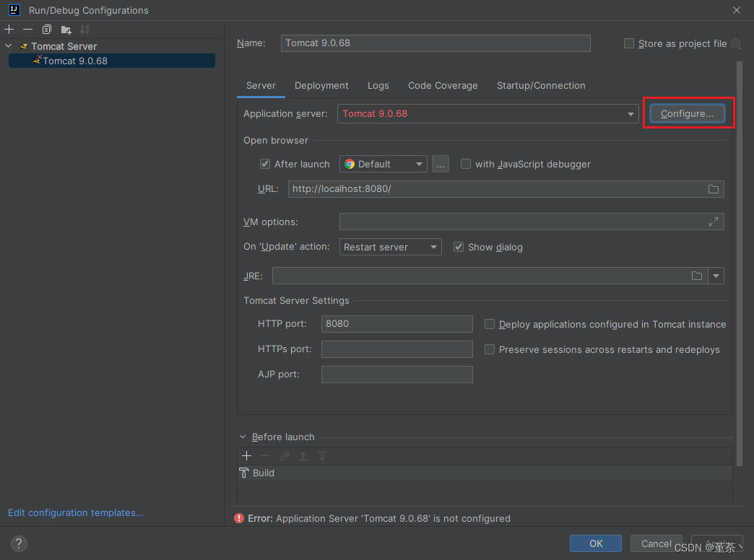Image resolution: width=754 pixels, height=560 pixels.
Task: Click the AJP port field
Action: click(x=396, y=375)
